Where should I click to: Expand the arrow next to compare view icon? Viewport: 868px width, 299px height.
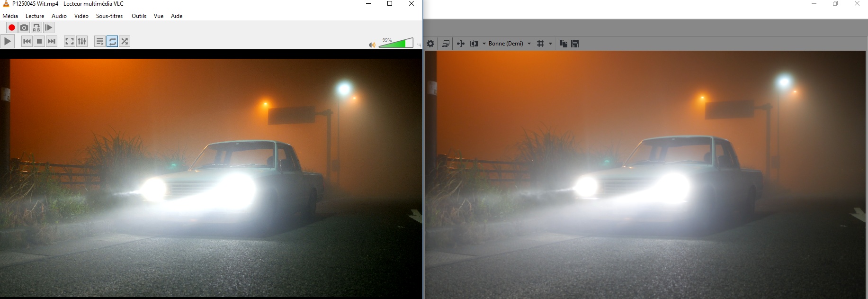pos(484,44)
